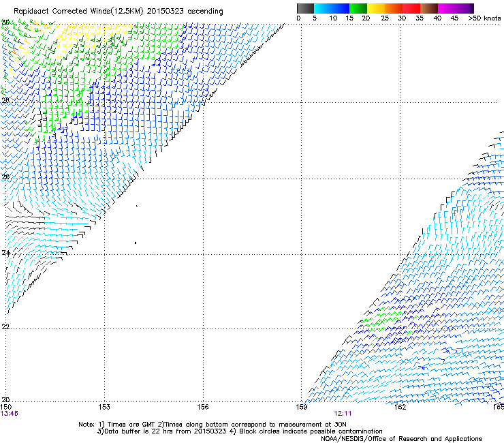Click the longitude label '153'
504x443 pixels.
tap(104, 407)
